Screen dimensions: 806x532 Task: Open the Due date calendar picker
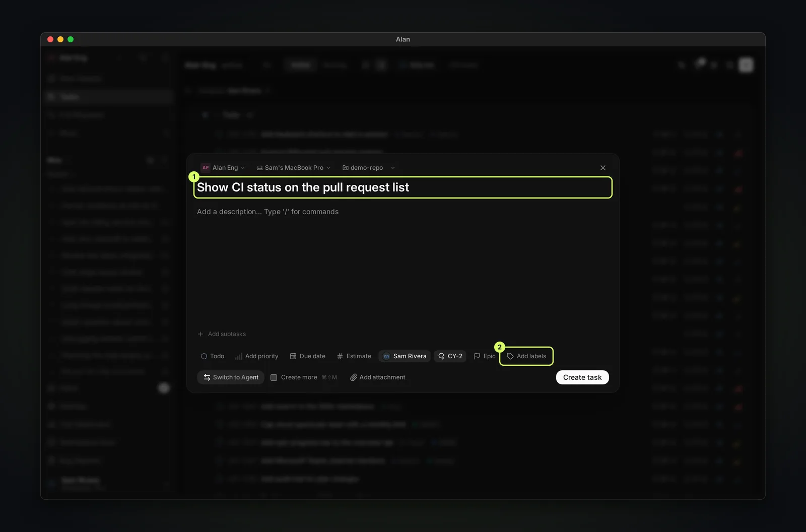tap(308, 356)
